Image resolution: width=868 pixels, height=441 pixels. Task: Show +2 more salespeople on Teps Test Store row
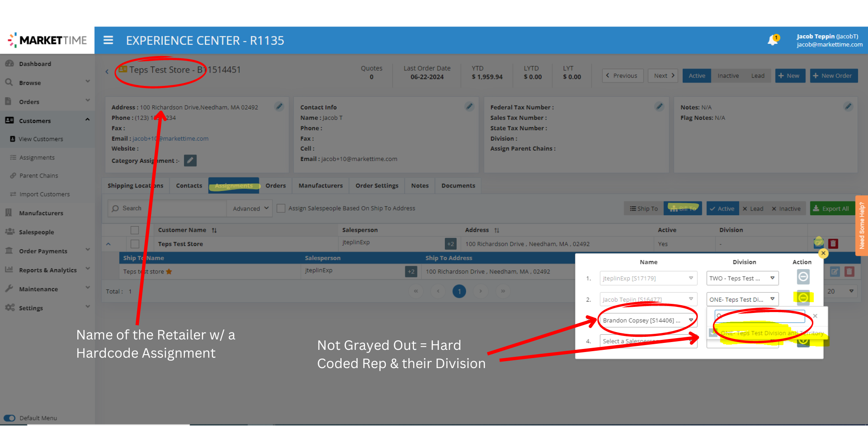451,244
